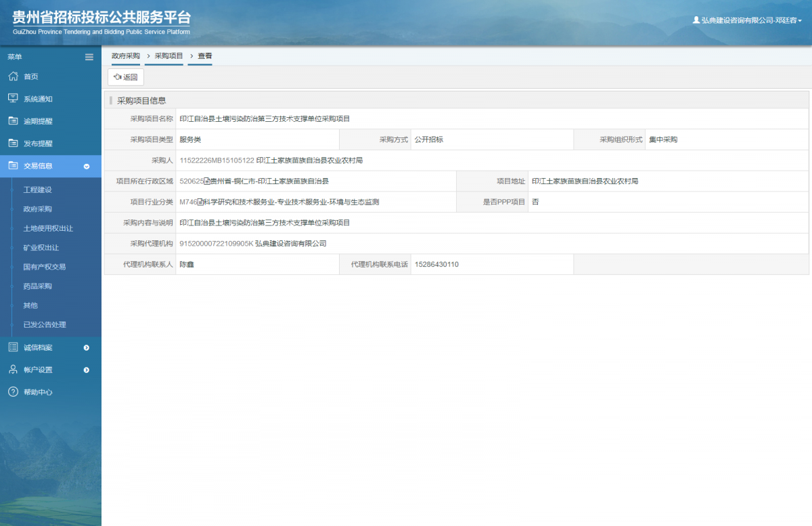Open 帮助中心 via its question mark icon

point(12,391)
